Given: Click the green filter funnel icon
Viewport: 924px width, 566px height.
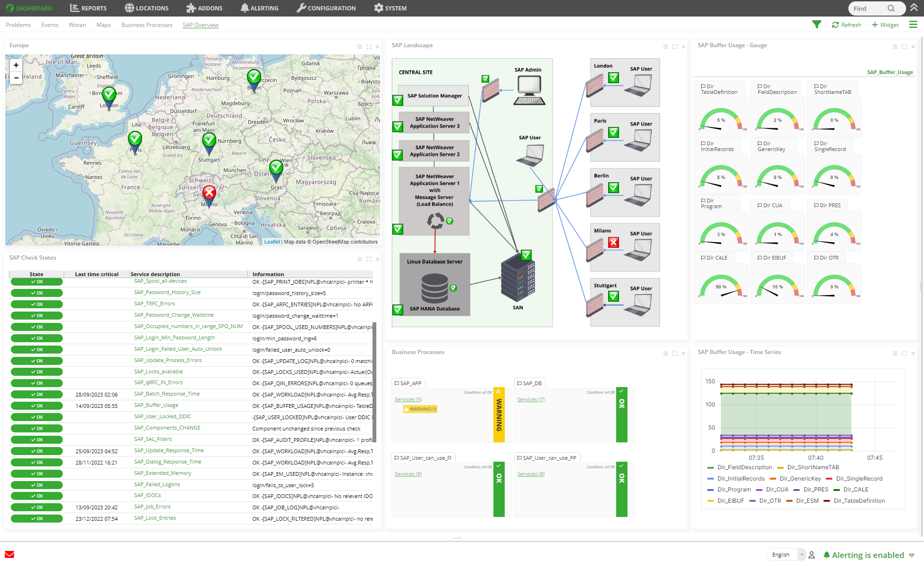Looking at the screenshot, I should (816, 25).
